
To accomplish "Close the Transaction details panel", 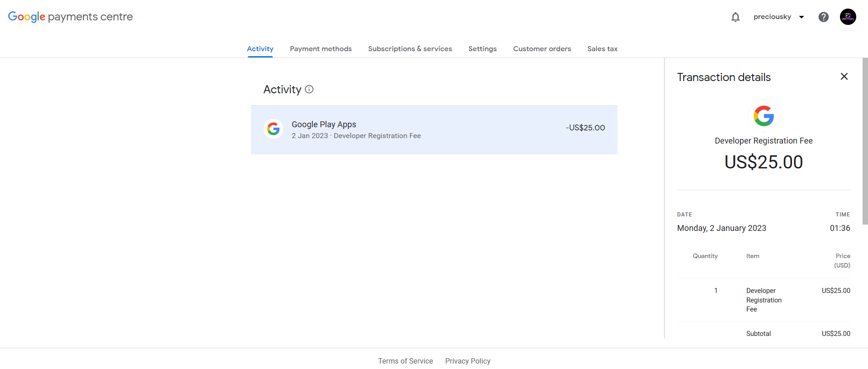I will click(844, 77).
